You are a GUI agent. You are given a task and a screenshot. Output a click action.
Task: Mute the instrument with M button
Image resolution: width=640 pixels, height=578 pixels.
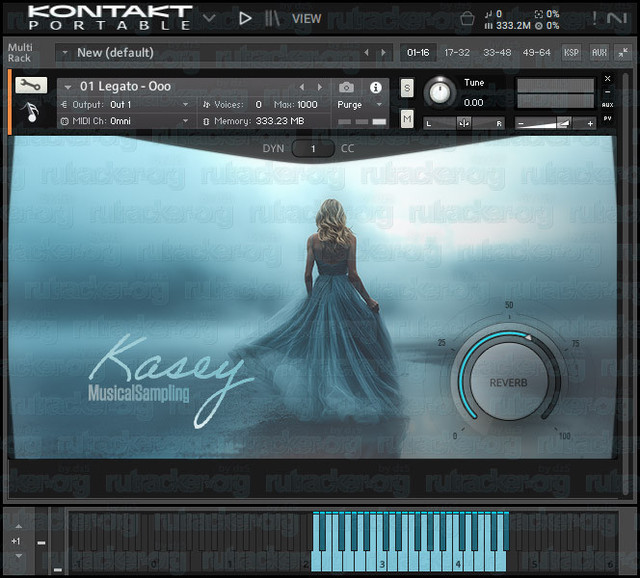point(407,119)
